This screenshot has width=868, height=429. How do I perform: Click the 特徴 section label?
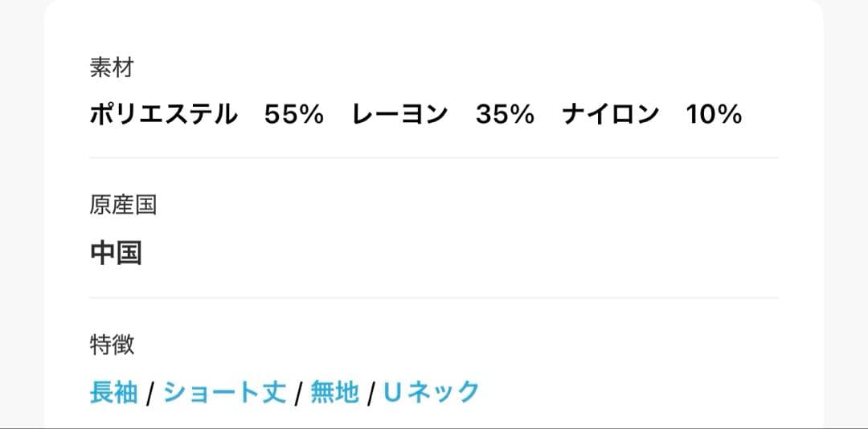(112, 345)
